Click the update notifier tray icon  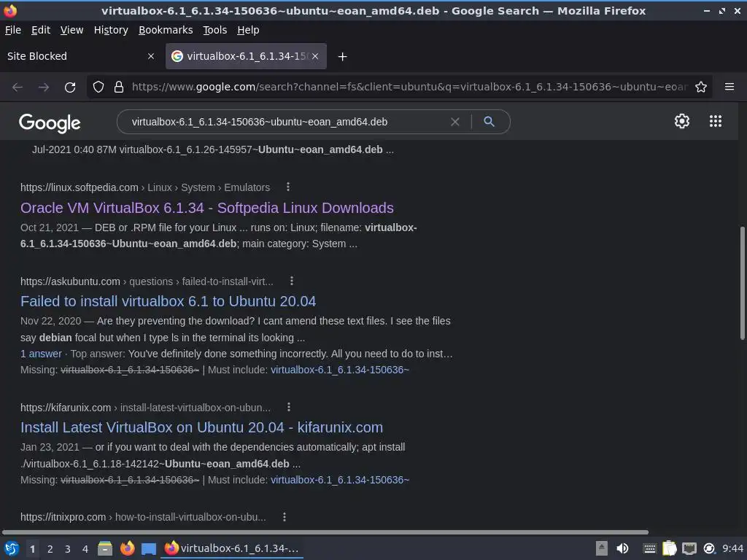tap(709, 548)
